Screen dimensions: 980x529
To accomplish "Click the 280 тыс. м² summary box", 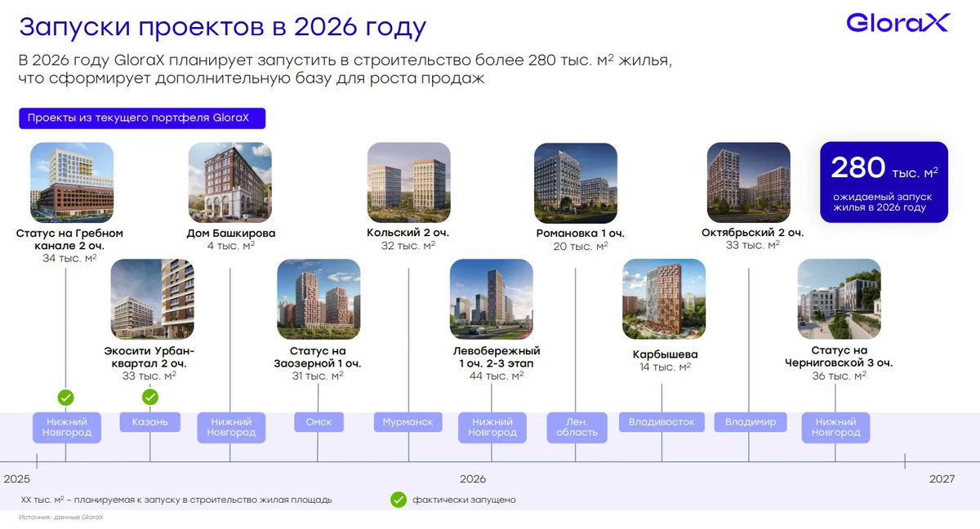I will (x=884, y=182).
